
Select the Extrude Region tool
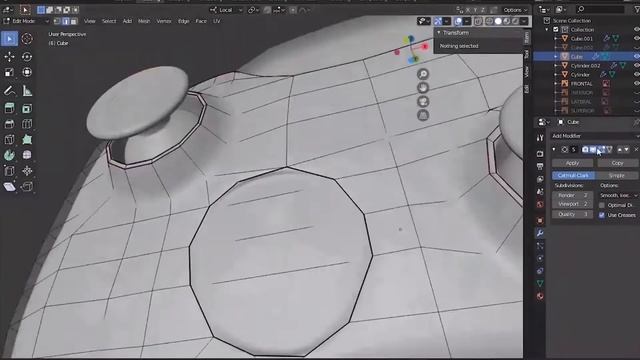[9, 109]
